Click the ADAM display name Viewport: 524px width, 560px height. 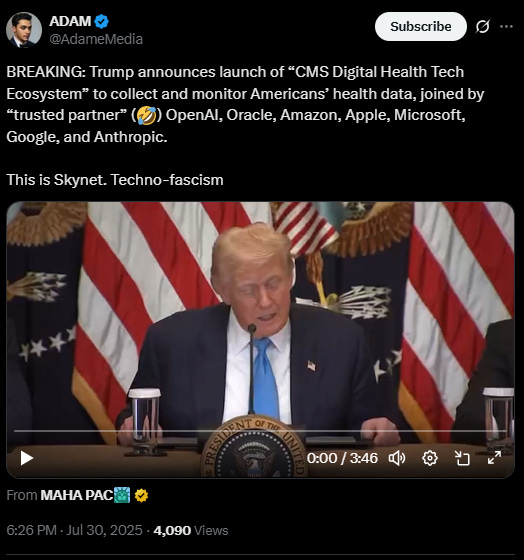point(70,21)
